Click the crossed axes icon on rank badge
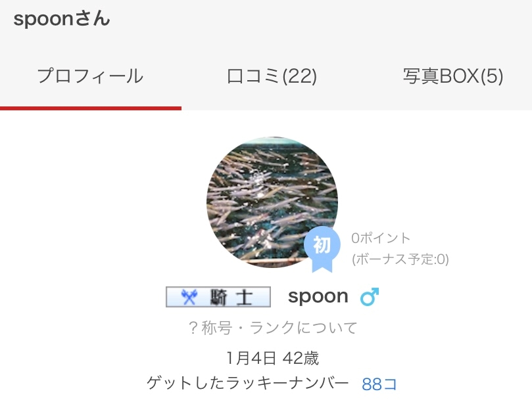 coord(189,298)
